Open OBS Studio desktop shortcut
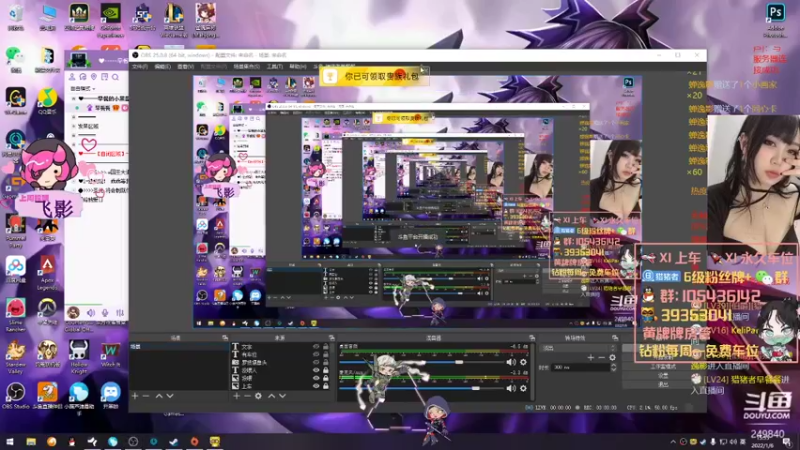Image resolution: width=800 pixels, height=450 pixels. pos(15,395)
